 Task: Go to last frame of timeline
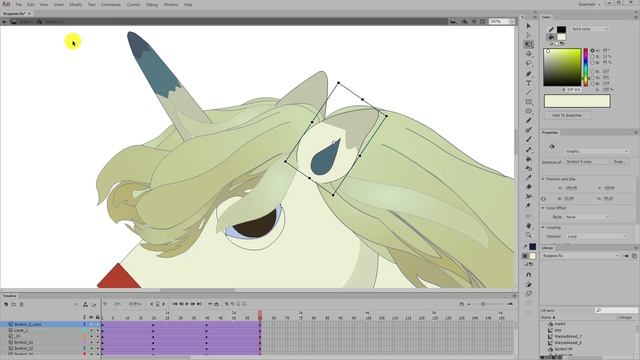(x=199, y=304)
